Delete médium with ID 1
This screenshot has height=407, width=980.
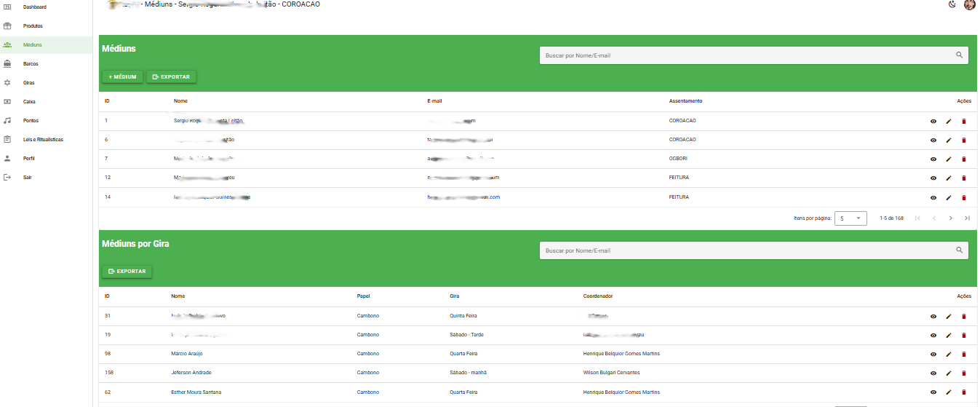click(x=964, y=122)
